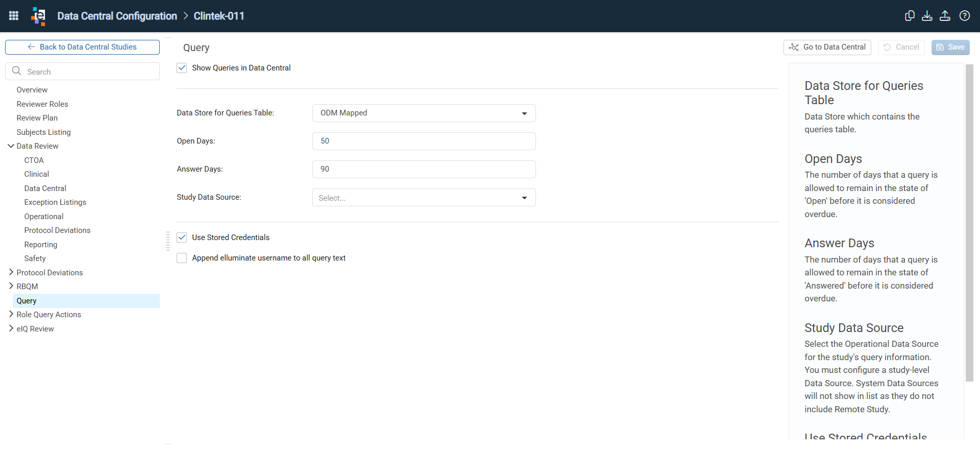Image resolution: width=980 pixels, height=449 pixels.
Task: Open the Study Data Source dropdown
Action: coord(424,198)
